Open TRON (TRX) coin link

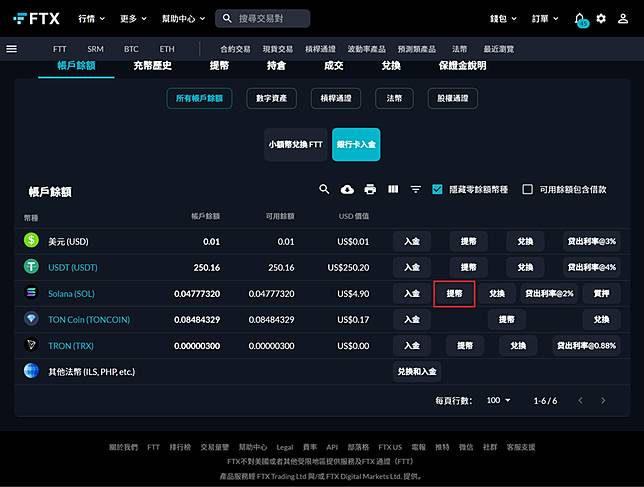pyautogui.click(x=71, y=346)
